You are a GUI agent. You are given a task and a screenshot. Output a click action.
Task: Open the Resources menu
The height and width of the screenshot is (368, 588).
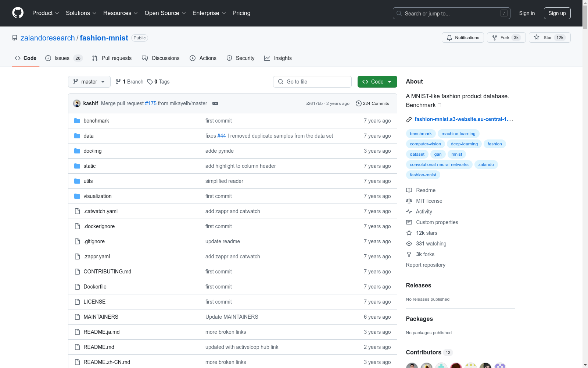121,13
